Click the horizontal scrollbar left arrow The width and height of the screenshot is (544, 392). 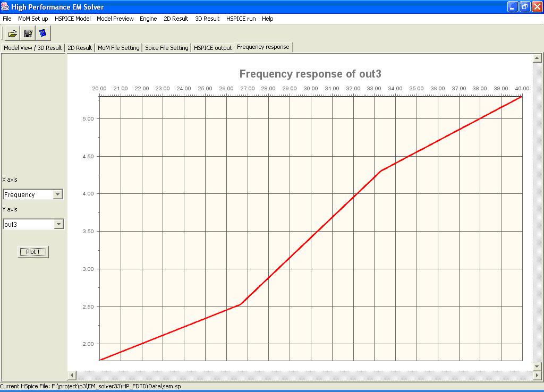(72, 376)
